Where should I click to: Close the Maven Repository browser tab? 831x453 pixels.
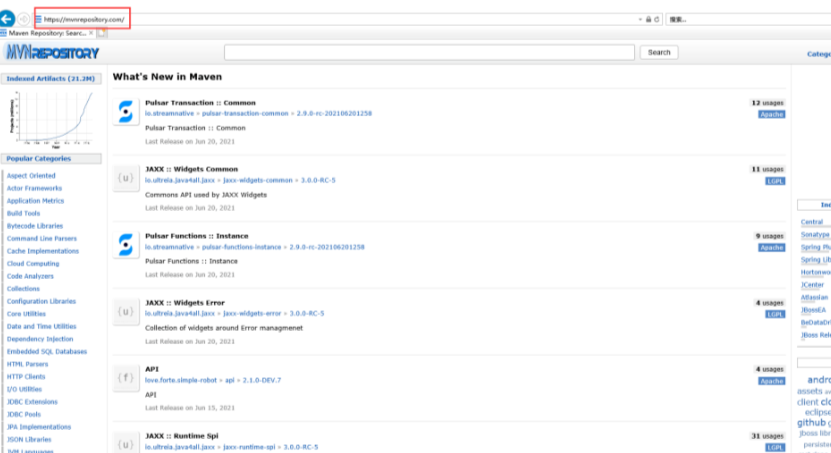91,33
